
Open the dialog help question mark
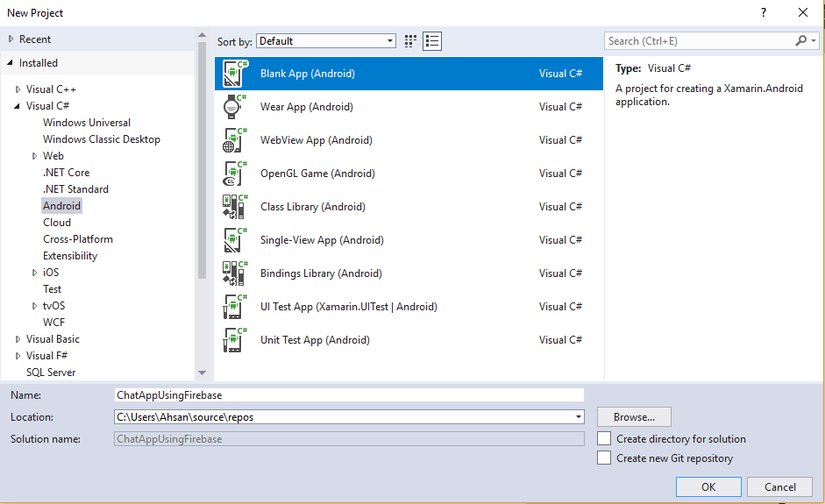pyautogui.click(x=764, y=12)
